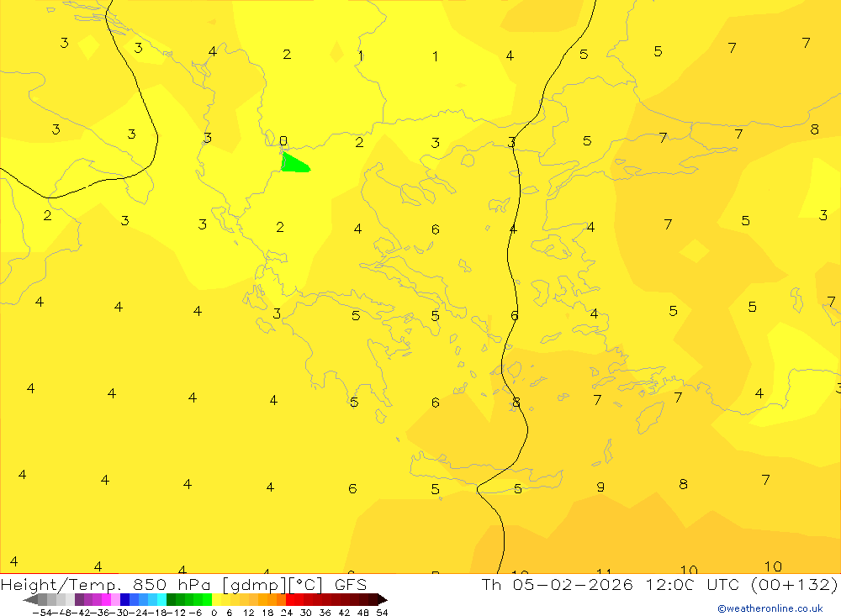Click the dark blue segment of the colour scale

pos(124,599)
